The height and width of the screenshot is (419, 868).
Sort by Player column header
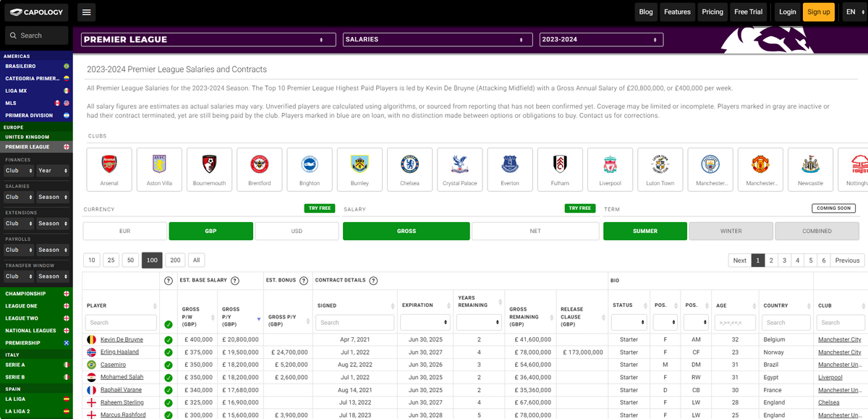[122, 305]
